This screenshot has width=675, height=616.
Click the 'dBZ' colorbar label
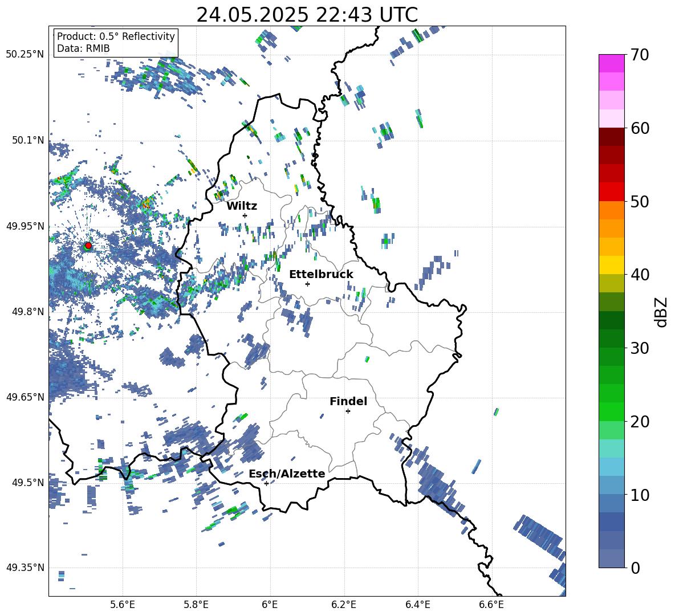pyautogui.click(x=661, y=312)
